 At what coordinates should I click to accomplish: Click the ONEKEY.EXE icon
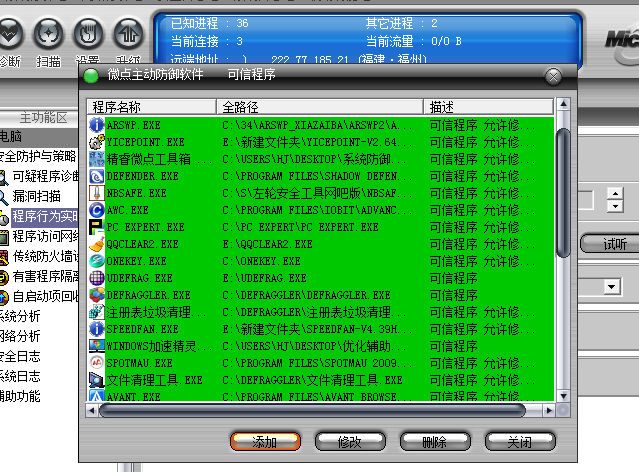tap(97, 261)
